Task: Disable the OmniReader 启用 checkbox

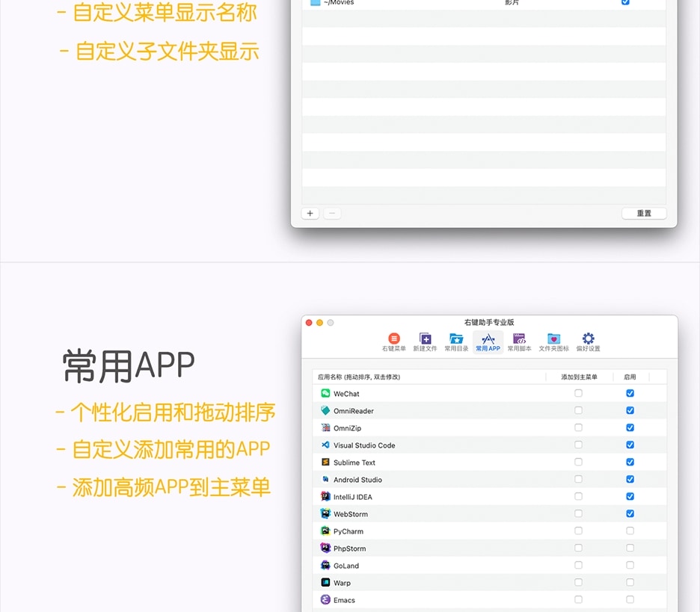Action: tap(630, 410)
